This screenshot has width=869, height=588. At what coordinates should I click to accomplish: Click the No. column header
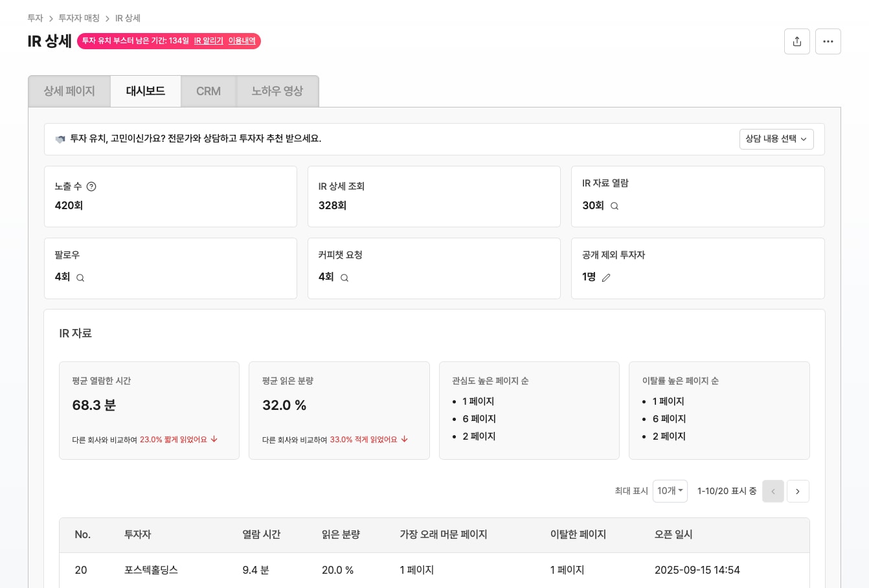82,534
